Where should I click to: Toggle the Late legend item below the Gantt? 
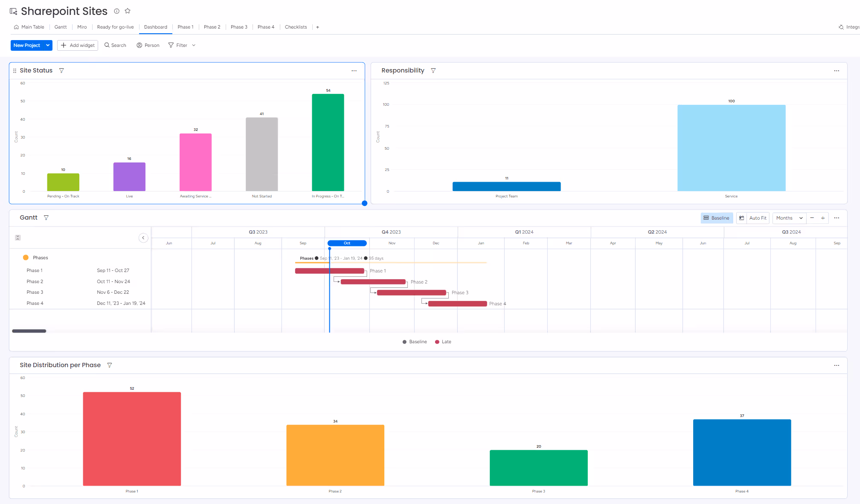click(443, 342)
